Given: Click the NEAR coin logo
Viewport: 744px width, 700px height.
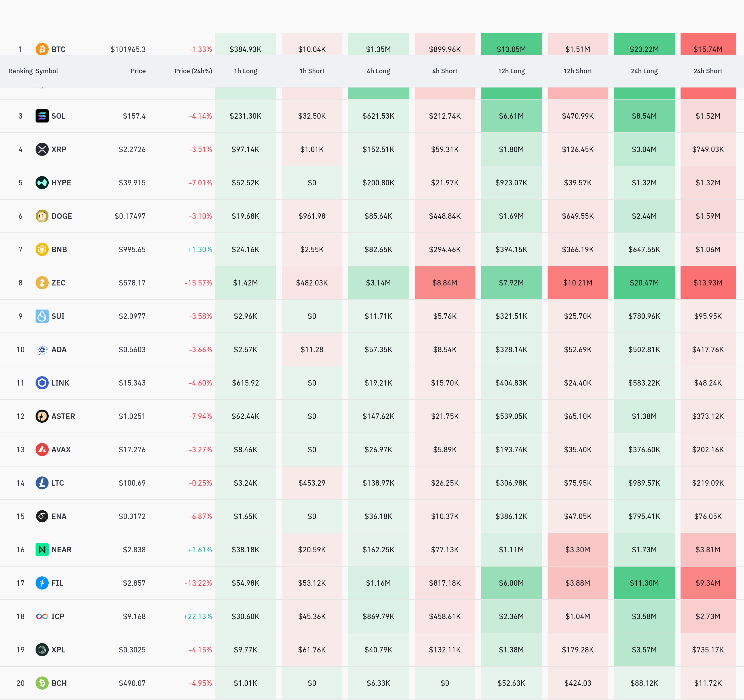Looking at the screenshot, I should coord(42,550).
